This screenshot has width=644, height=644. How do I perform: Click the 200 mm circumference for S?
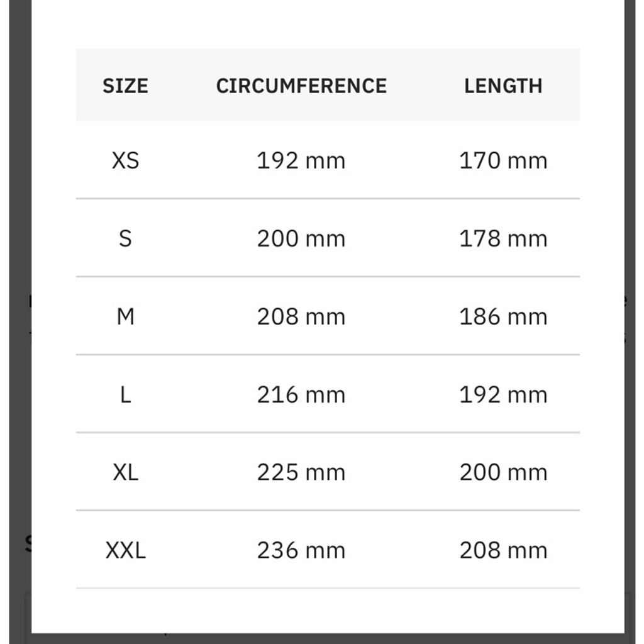(x=301, y=238)
